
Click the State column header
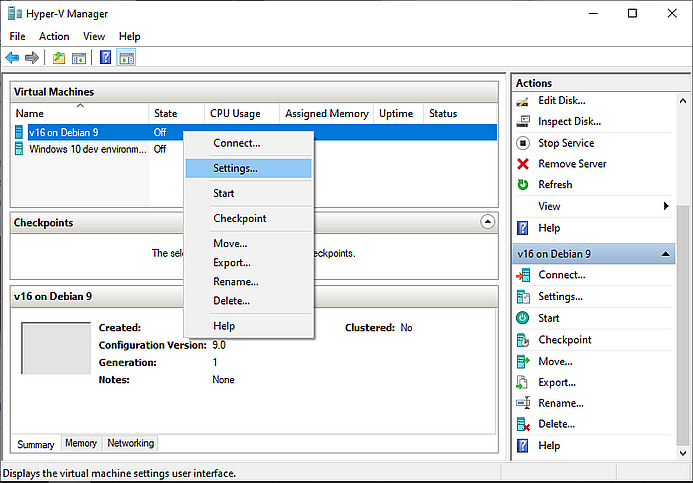pyautogui.click(x=176, y=114)
